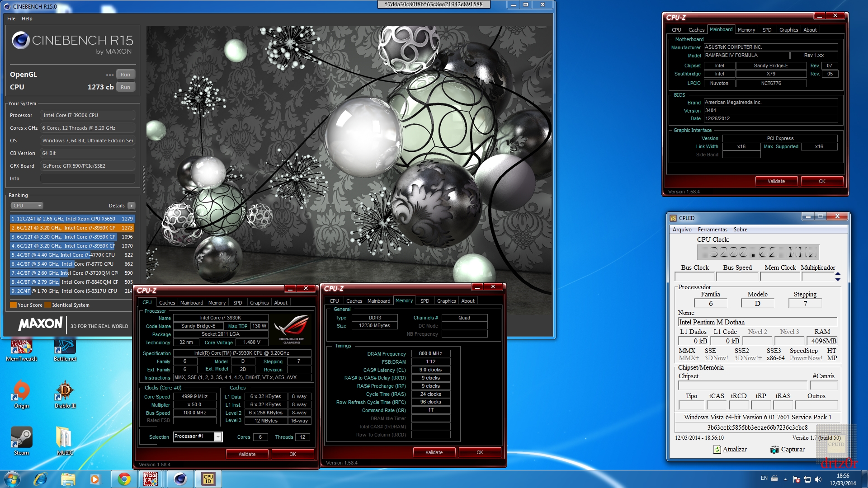Select Memory tab in Processor CPU-Z window
868x488 pixels.
[217, 303]
